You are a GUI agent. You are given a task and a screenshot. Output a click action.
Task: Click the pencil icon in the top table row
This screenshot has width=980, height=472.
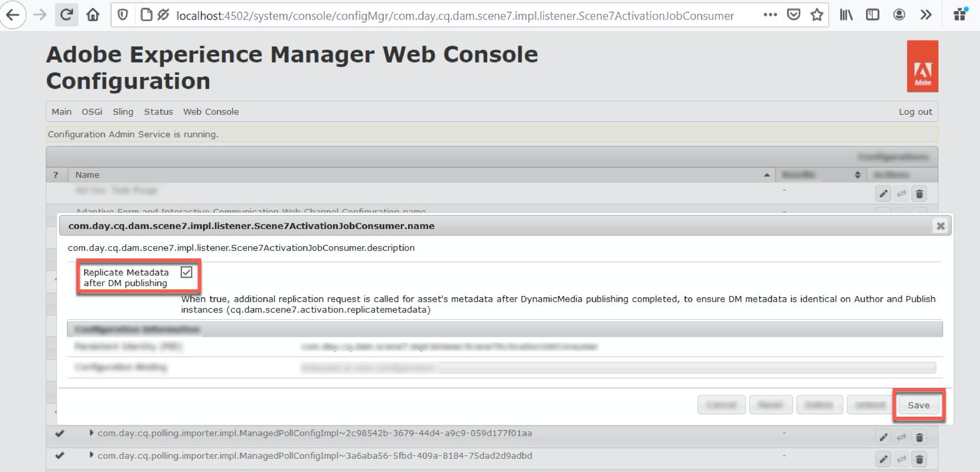click(883, 194)
